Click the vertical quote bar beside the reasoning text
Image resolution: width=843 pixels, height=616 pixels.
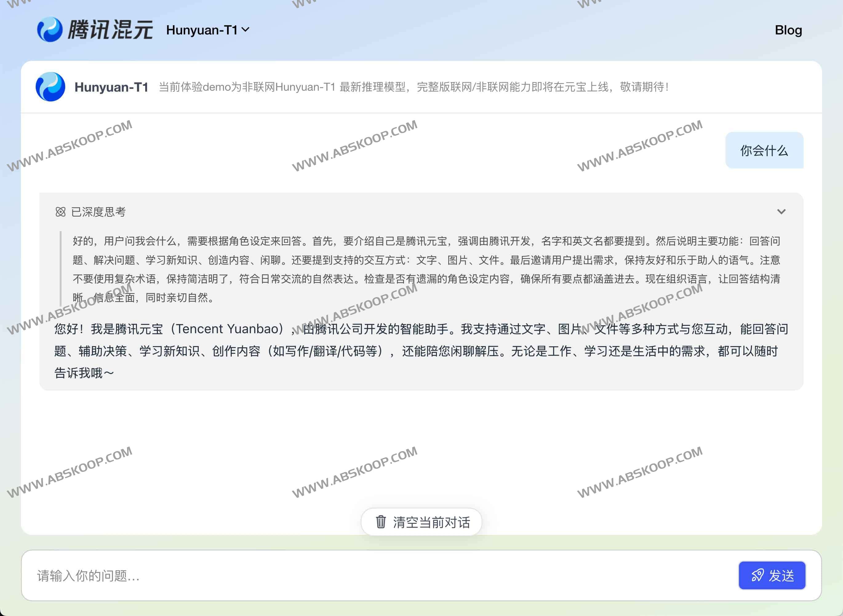coord(60,268)
